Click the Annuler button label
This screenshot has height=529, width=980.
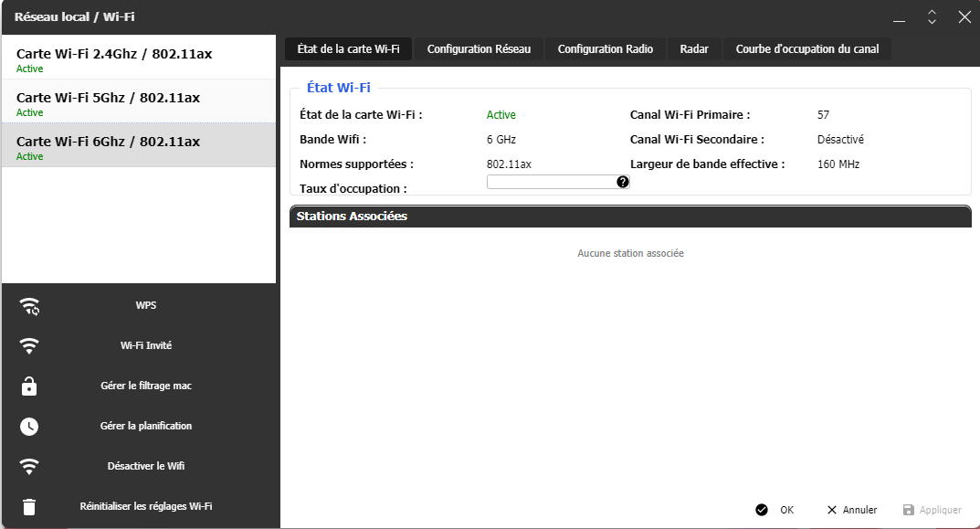click(859, 510)
